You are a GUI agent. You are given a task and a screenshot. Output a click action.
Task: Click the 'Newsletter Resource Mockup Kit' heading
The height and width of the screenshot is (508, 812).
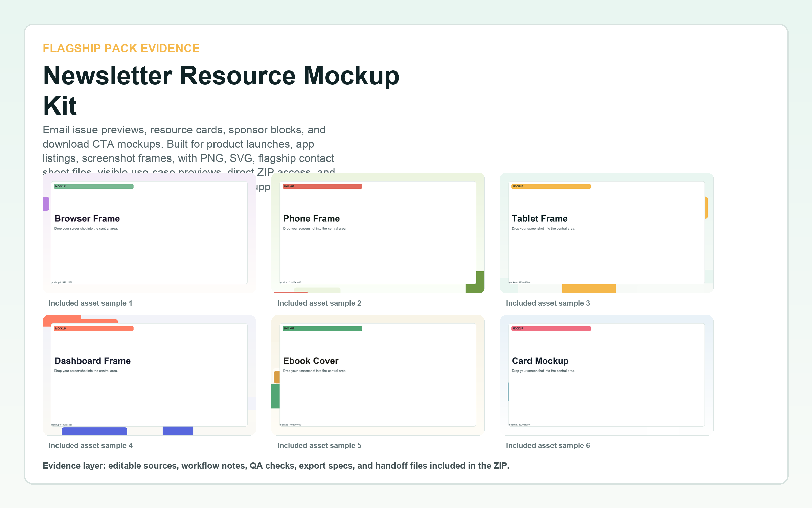point(221,90)
